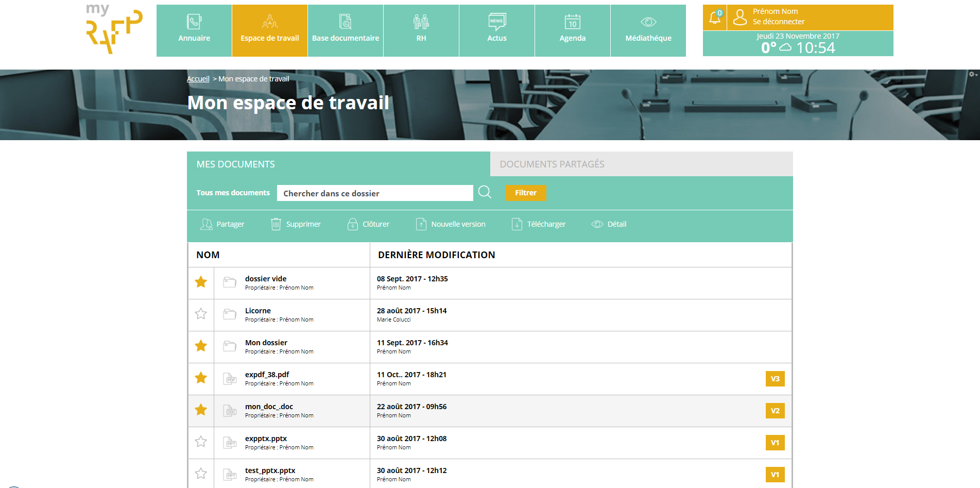Open the Agenda calendar
The image size is (980, 488).
(573, 30)
